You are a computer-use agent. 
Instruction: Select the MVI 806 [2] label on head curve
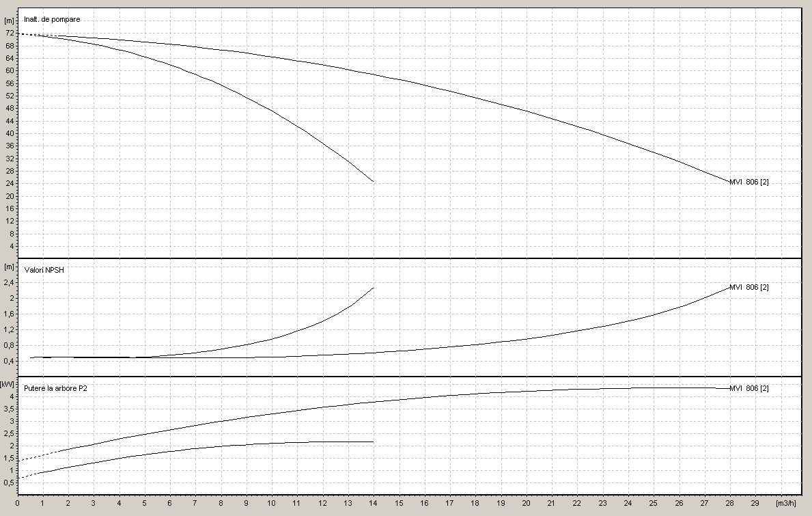(x=749, y=182)
